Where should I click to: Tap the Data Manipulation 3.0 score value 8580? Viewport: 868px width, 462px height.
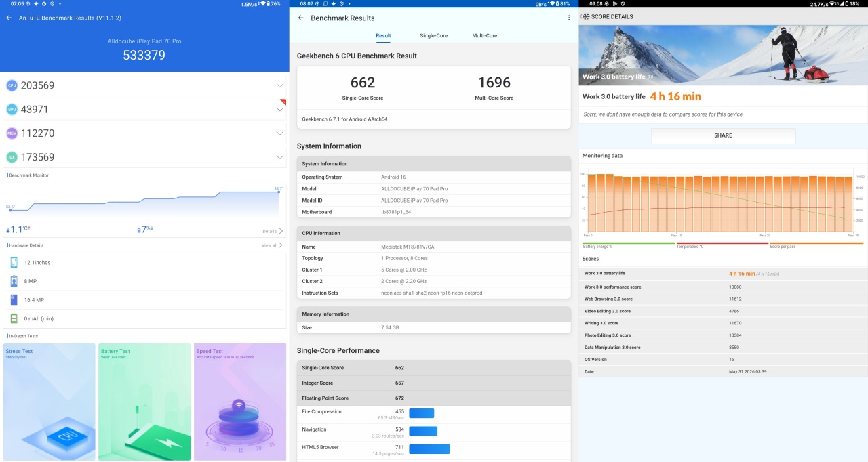(734, 348)
